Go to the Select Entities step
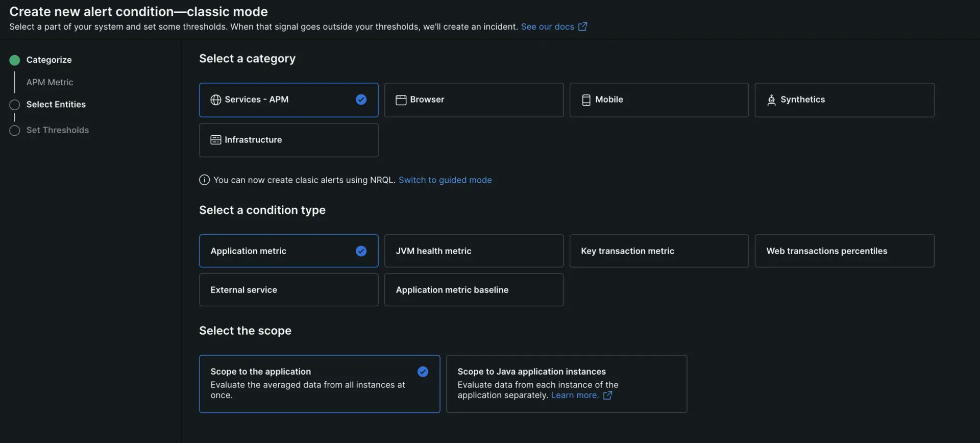This screenshot has width=980, height=443. click(56, 105)
